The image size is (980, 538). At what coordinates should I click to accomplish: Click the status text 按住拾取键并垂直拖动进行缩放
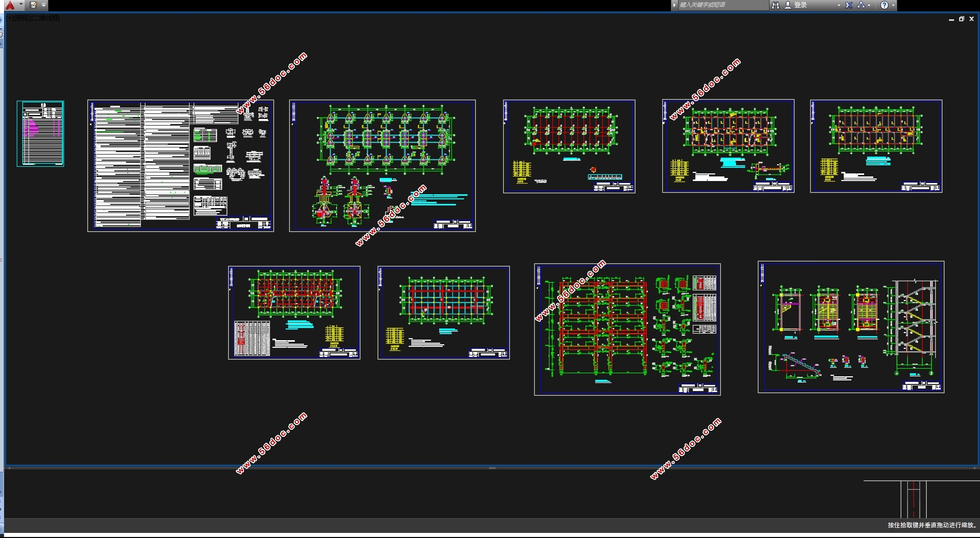pyautogui.click(x=932, y=525)
